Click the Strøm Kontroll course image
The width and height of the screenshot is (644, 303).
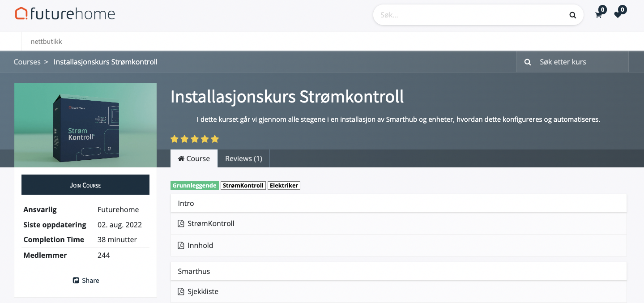(85, 125)
